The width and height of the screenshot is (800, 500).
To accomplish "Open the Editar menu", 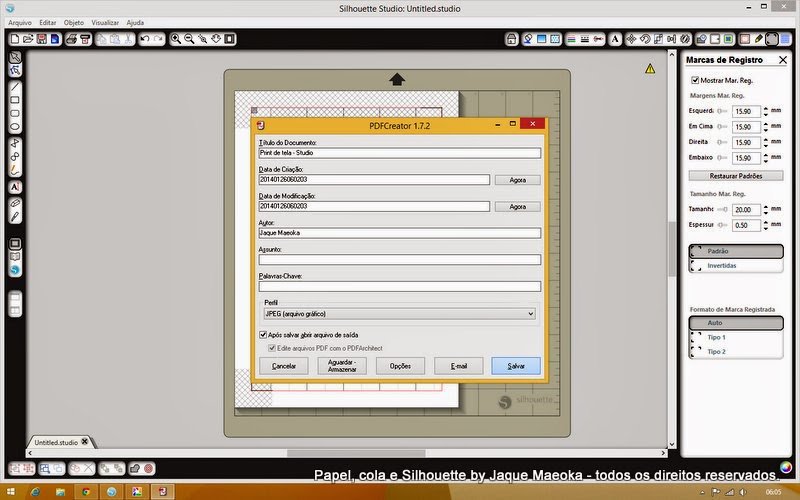I will tap(48, 22).
